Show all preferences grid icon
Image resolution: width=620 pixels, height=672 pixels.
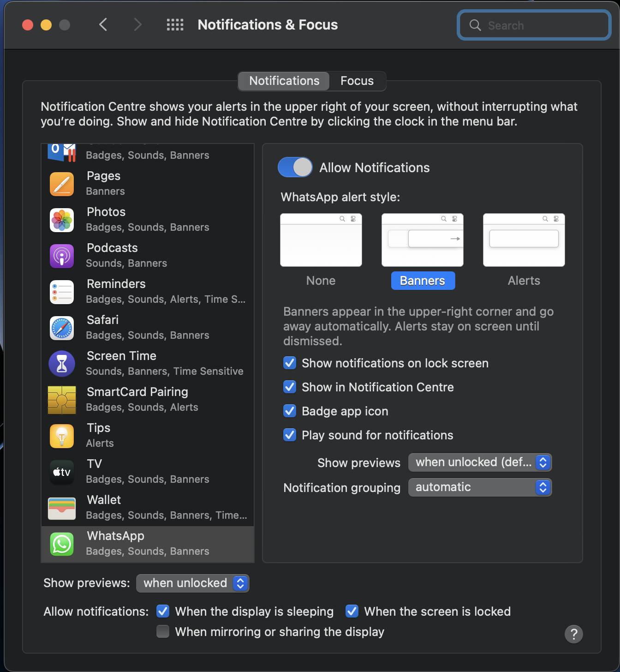coord(175,24)
